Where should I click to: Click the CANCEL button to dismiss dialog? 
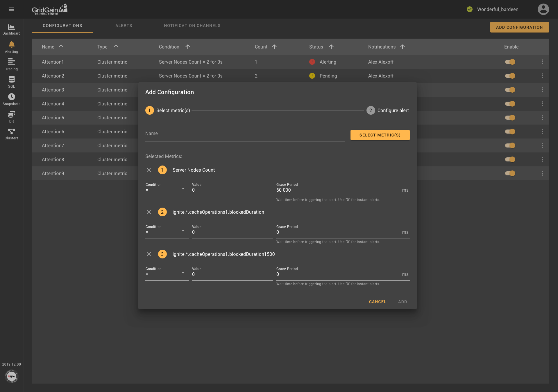click(x=378, y=302)
